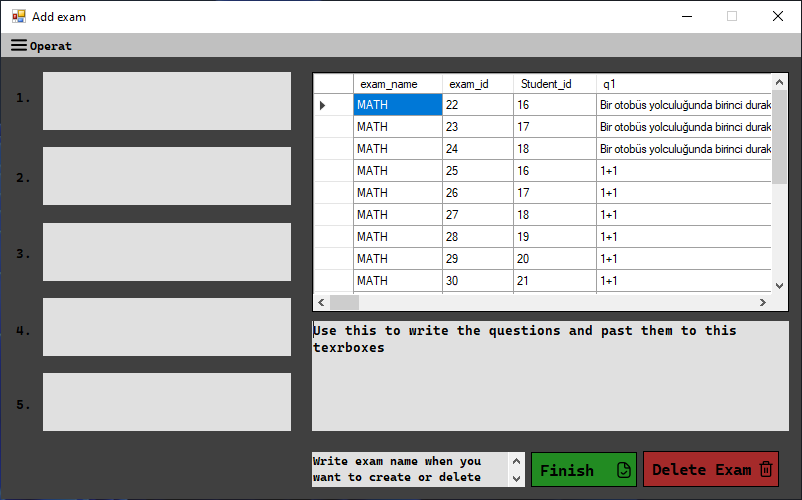
Task: Select exam_id cell 23
Action: [x=478, y=127]
